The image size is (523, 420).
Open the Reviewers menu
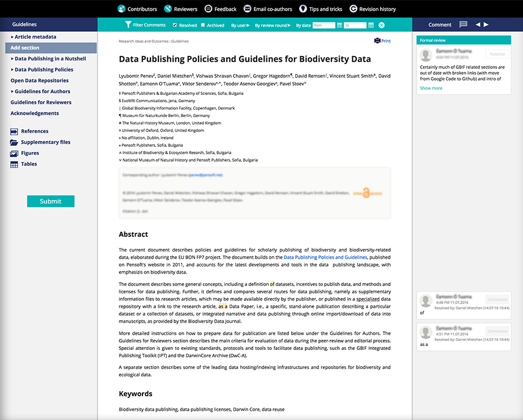185,9
